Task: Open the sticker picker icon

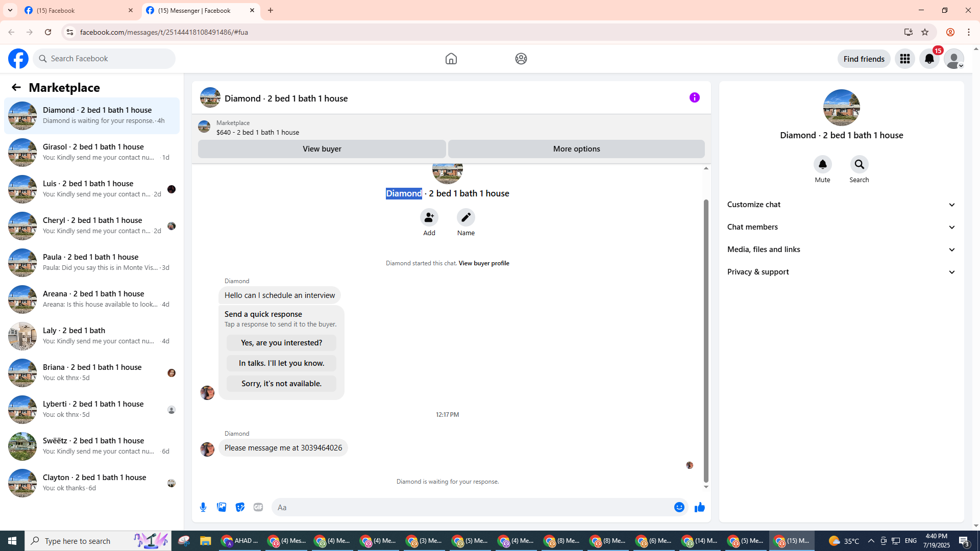Action: [240, 507]
